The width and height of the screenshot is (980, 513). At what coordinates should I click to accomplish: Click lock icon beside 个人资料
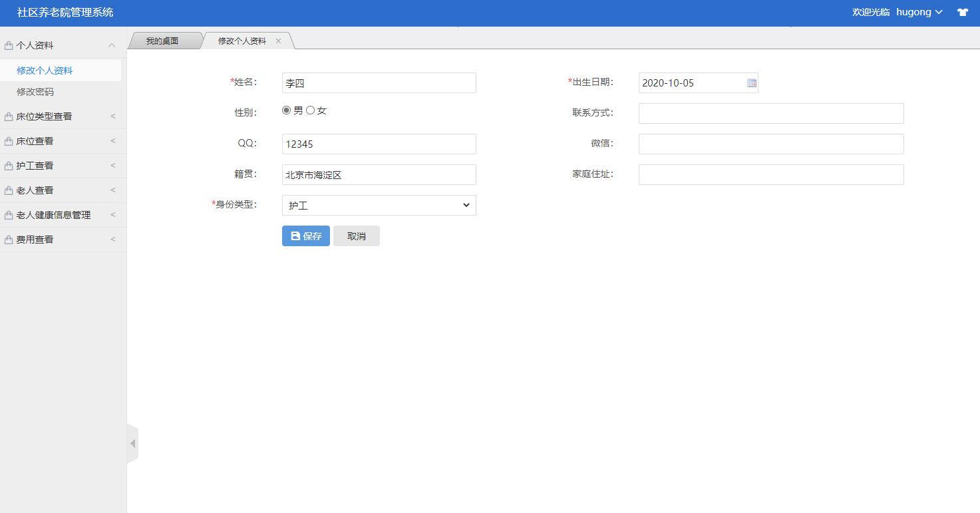click(x=9, y=45)
